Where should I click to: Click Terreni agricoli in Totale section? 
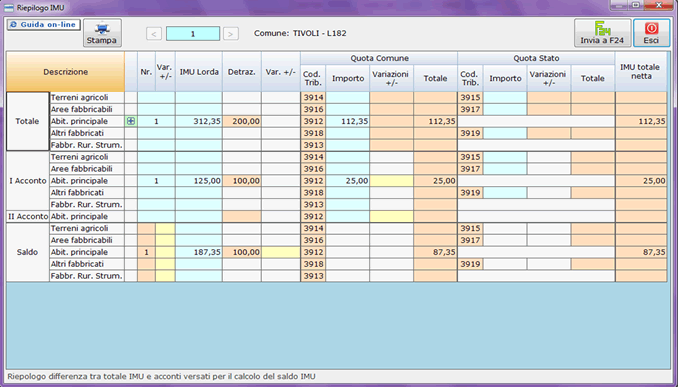(87, 98)
